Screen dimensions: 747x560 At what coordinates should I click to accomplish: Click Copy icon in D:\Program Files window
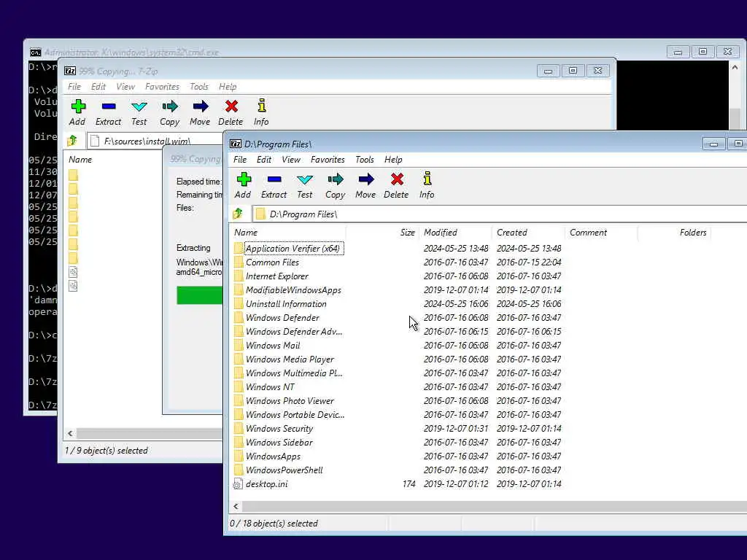[336, 179]
